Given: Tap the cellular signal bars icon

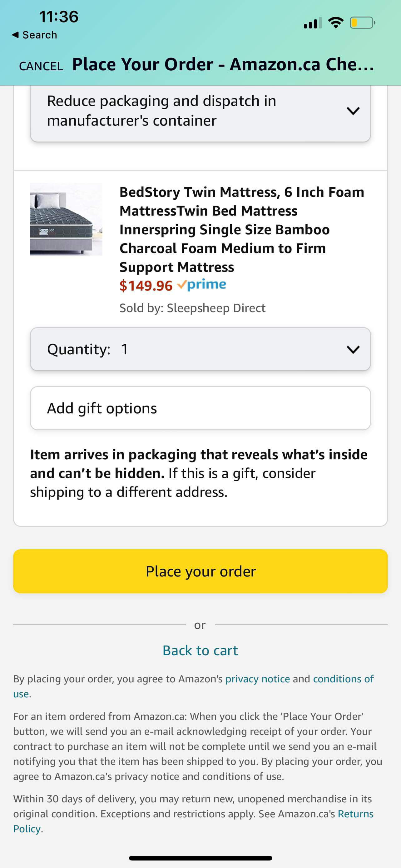Looking at the screenshot, I should pos(313,23).
